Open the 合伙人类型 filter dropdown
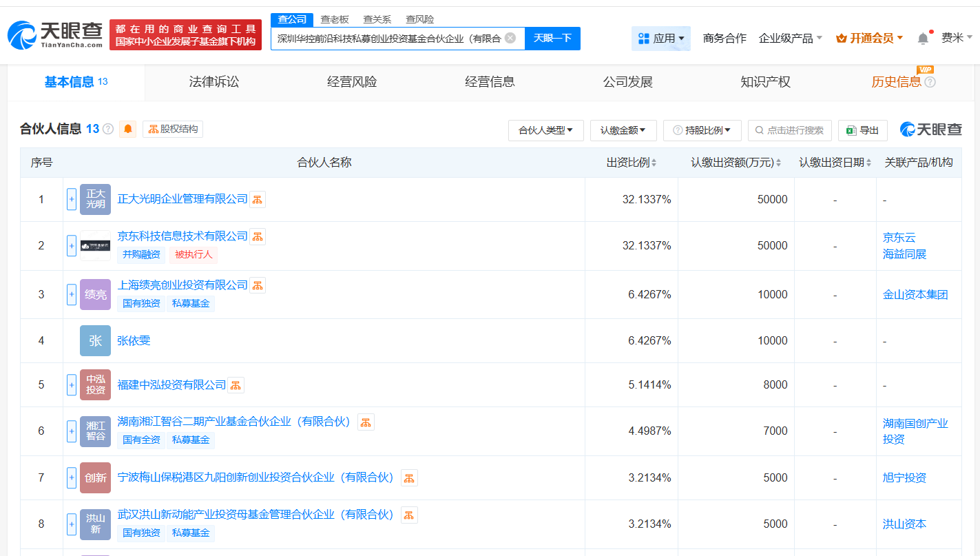Viewport: 980px width, 556px height. coord(545,130)
